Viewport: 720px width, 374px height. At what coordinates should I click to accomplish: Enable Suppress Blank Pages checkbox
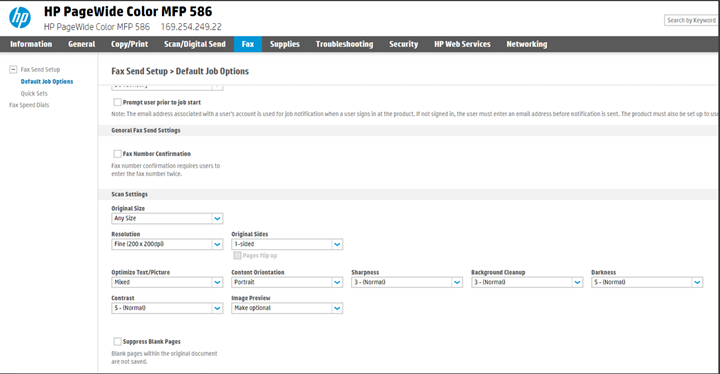118,341
